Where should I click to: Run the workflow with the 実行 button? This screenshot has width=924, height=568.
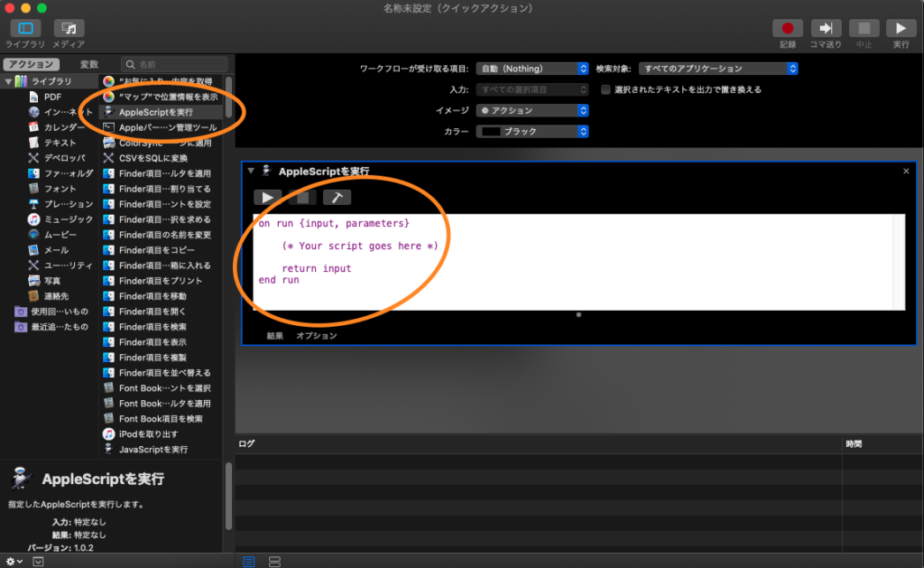coord(901,28)
